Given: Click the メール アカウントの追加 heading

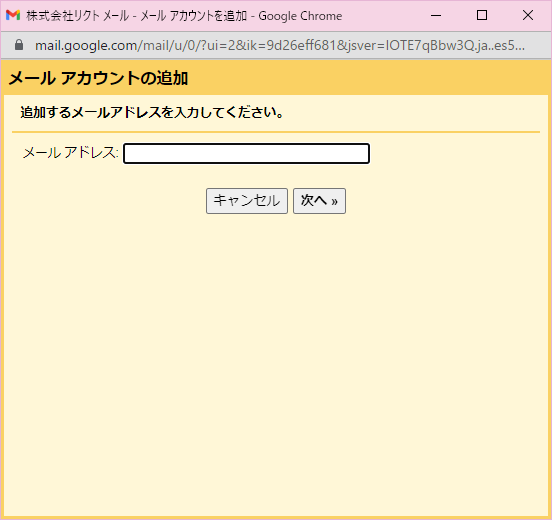Looking at the screenshot, I should coord(98,78).
